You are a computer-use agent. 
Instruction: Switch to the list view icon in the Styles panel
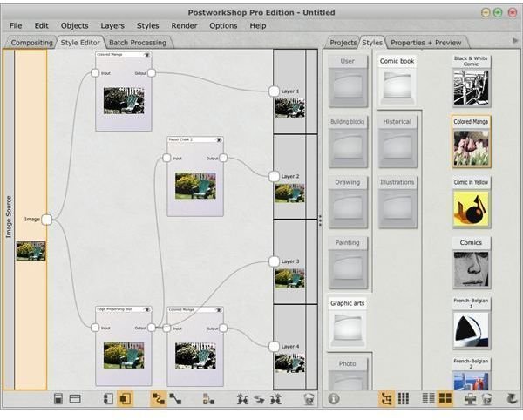[x=428, y=398]
